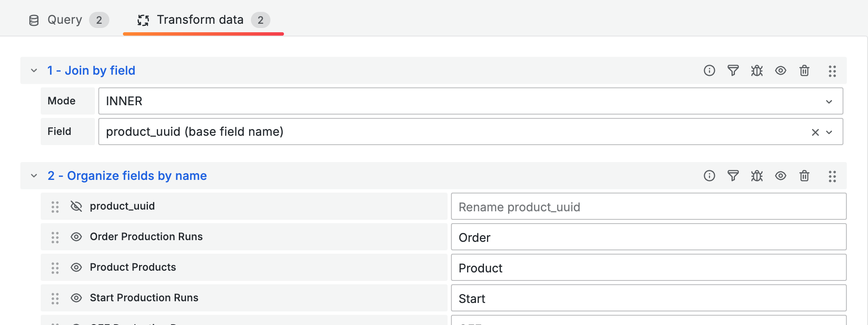
Task: Collapse the Organize fields by name section
Action: tap(34, 176)
